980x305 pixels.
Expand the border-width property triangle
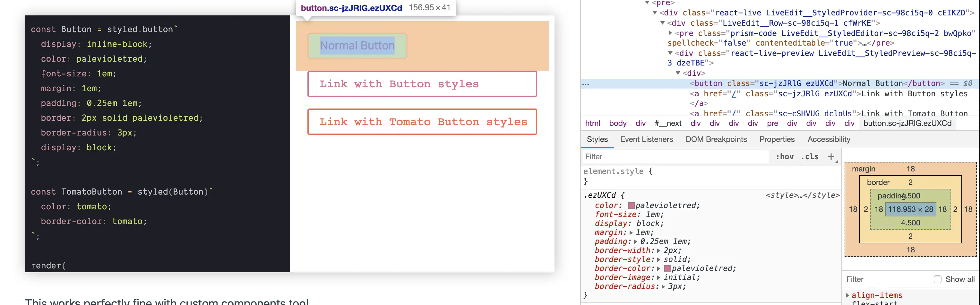click(658, 250)
